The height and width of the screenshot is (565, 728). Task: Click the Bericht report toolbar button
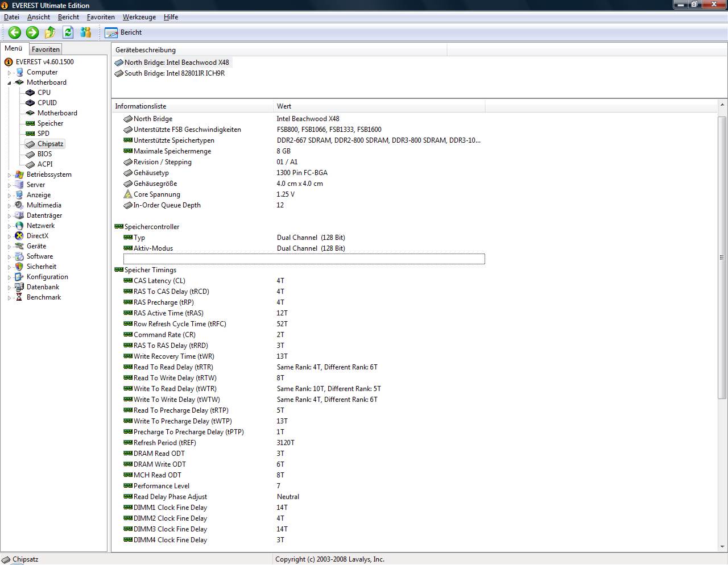tap(123, 32)
